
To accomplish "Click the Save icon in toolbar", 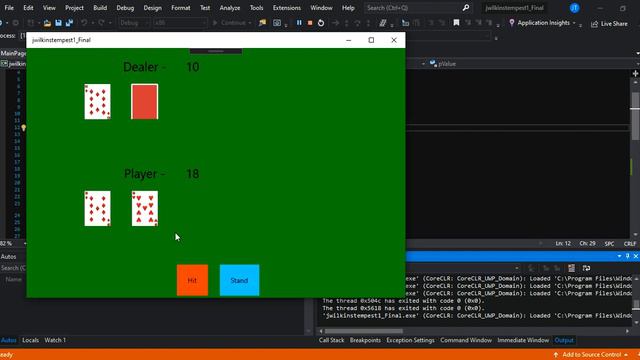I will 58,23.
